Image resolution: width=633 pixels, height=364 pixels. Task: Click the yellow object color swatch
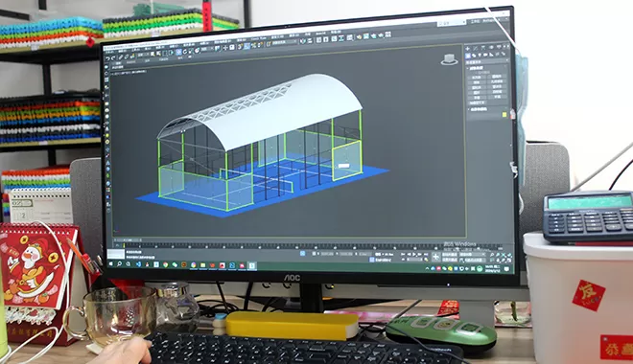pyautogui.click(x=504, y=115)
